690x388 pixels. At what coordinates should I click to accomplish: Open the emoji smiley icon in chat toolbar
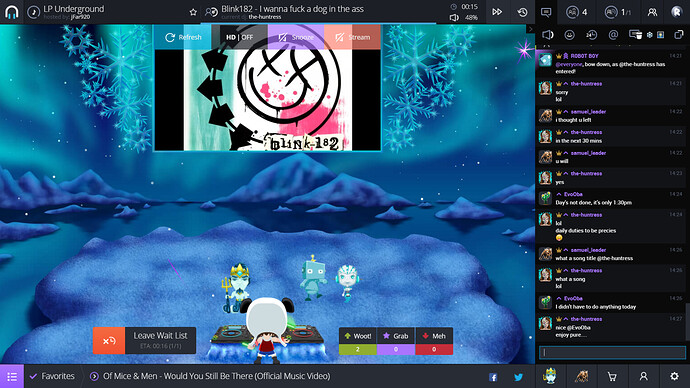click(x=569, y=35)
